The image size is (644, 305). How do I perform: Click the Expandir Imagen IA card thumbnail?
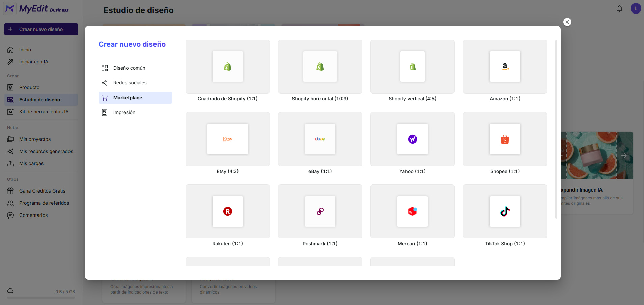(x=597, y=155)
